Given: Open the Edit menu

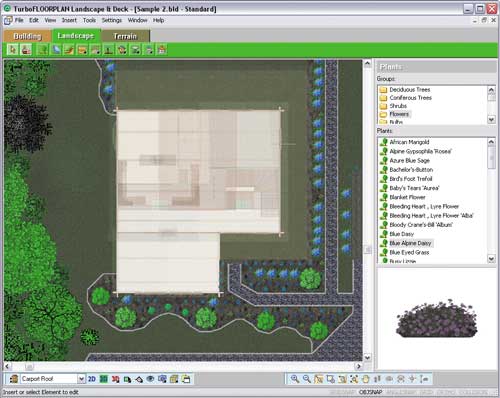Looking at the screenshot, I should coord(34,20).
